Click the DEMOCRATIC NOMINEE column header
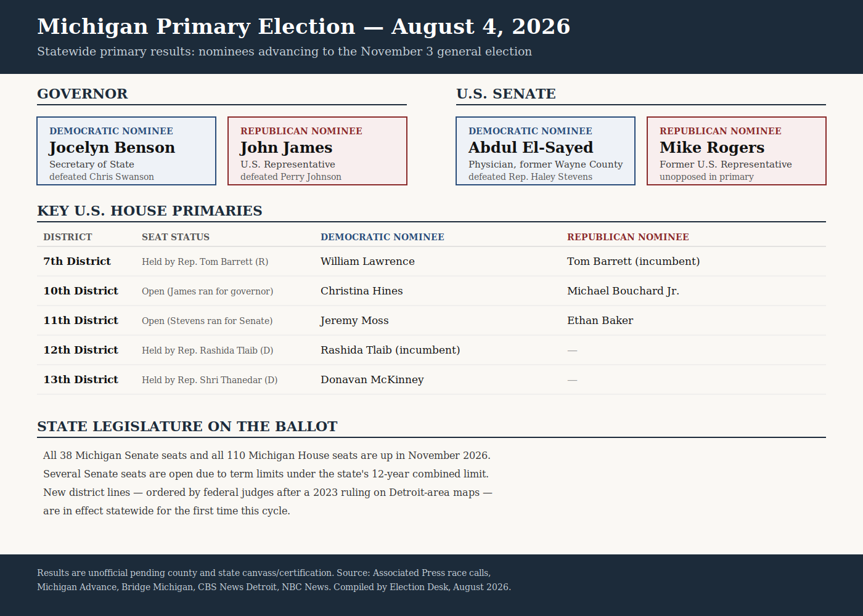The image size is (863, 616). (x=382, y=237)
